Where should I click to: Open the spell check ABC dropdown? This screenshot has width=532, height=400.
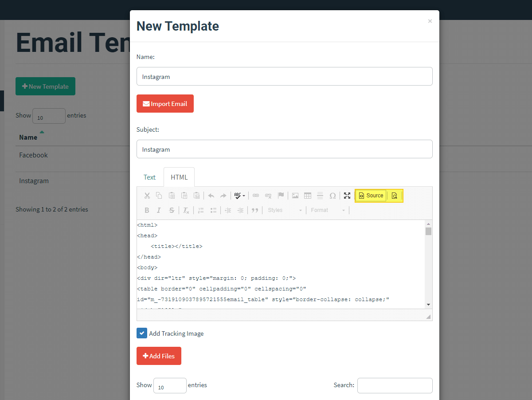coord(239,196)
